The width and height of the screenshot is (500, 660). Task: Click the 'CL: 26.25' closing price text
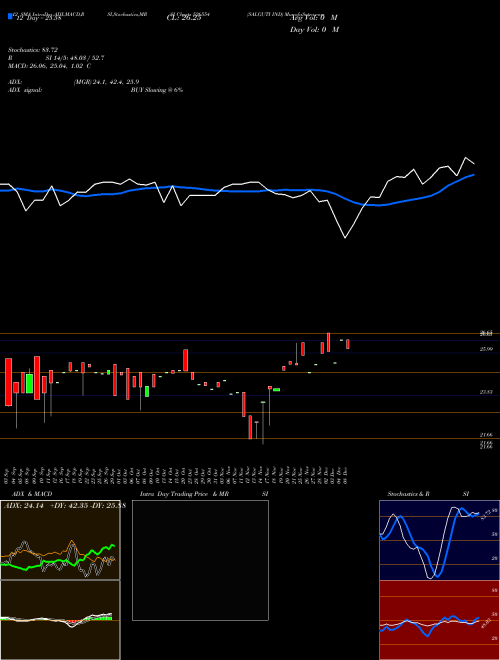coord(184,18)
